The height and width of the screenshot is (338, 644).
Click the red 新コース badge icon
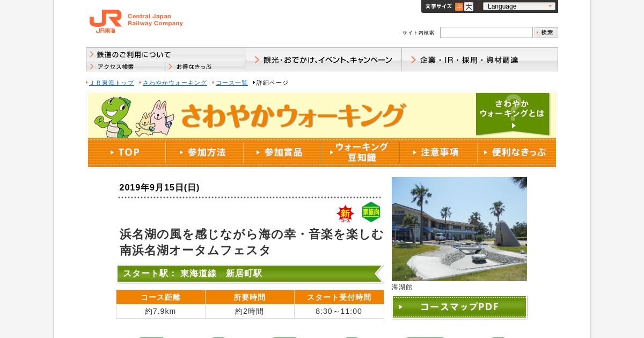click(x=345, y=214)
